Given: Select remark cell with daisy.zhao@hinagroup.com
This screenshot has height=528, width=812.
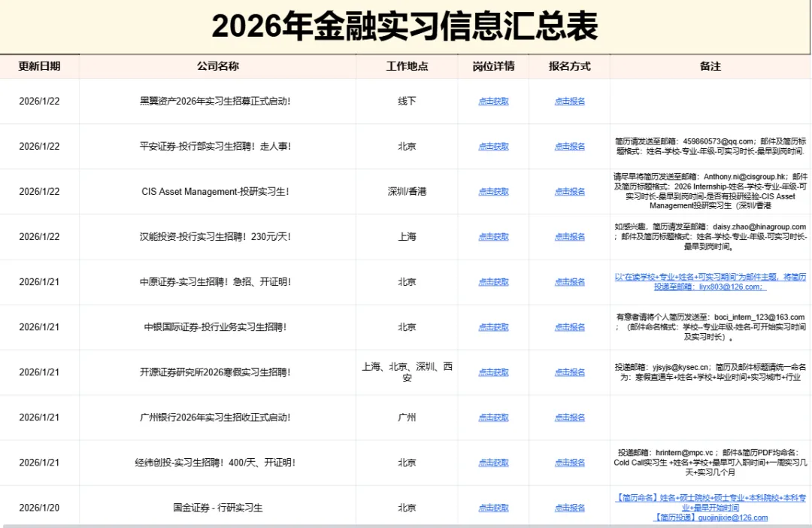Looking at the screenshot, I should point(710,237).
